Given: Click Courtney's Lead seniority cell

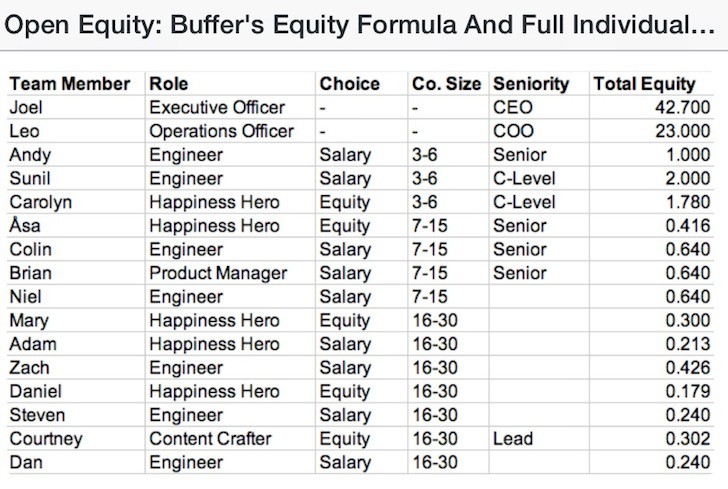Looking at the screenshot, I should (x=512, y=439).
